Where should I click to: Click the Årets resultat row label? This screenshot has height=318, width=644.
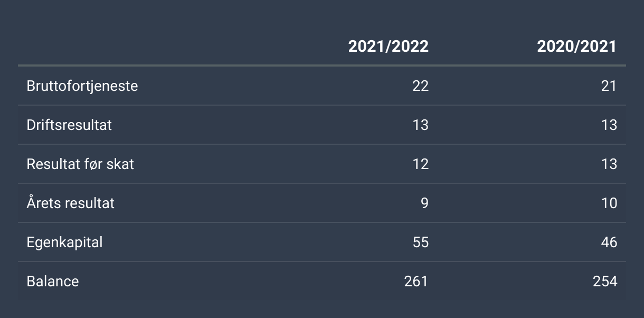click(x=71, y=203)
